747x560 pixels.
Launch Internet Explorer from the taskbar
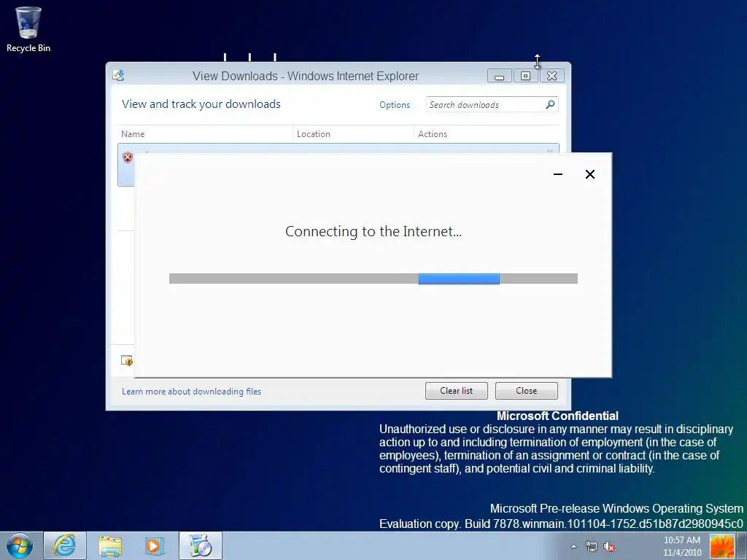[65, 545]
